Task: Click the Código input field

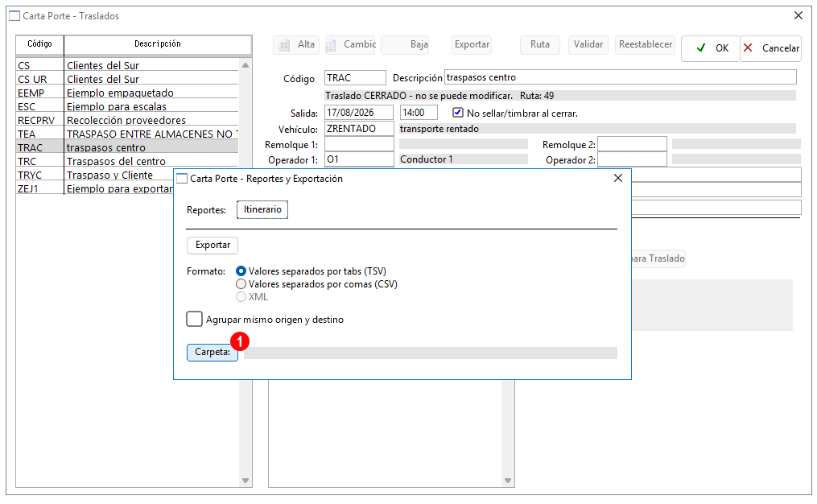Action: click(355, 77)
